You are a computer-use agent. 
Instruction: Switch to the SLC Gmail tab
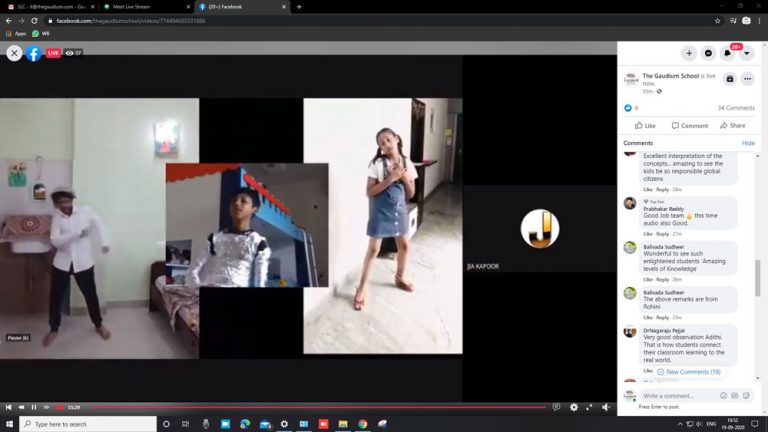50,7
